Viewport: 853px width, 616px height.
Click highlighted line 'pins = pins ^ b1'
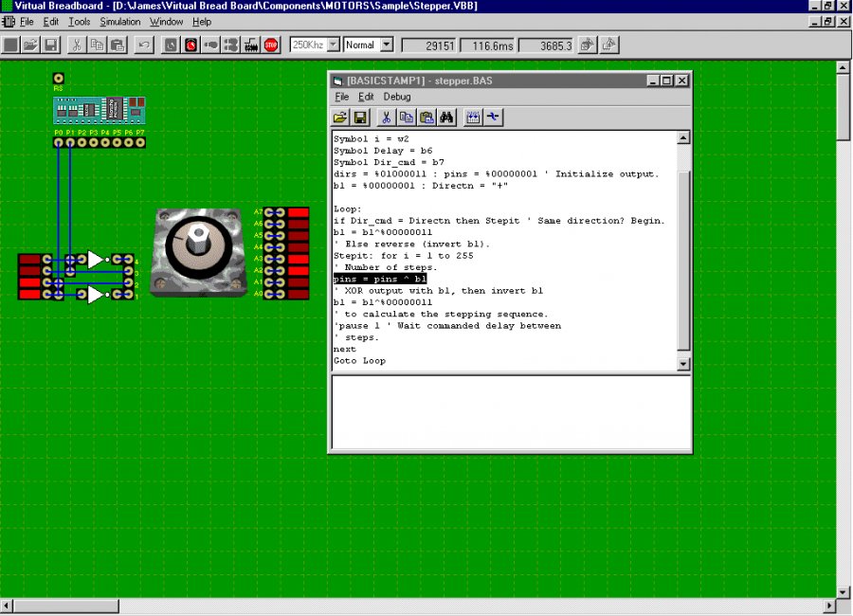(x=380, y=279)
